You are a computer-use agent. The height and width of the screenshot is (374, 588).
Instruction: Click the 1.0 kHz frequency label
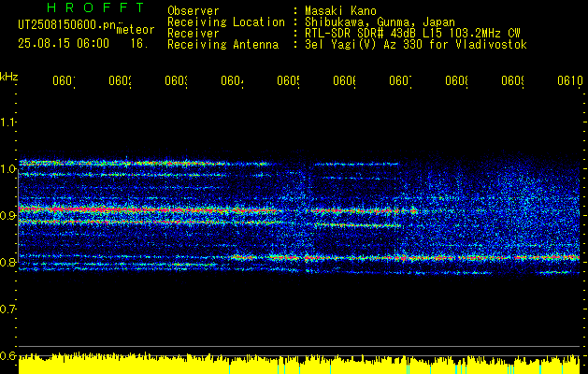click(7, 169)
